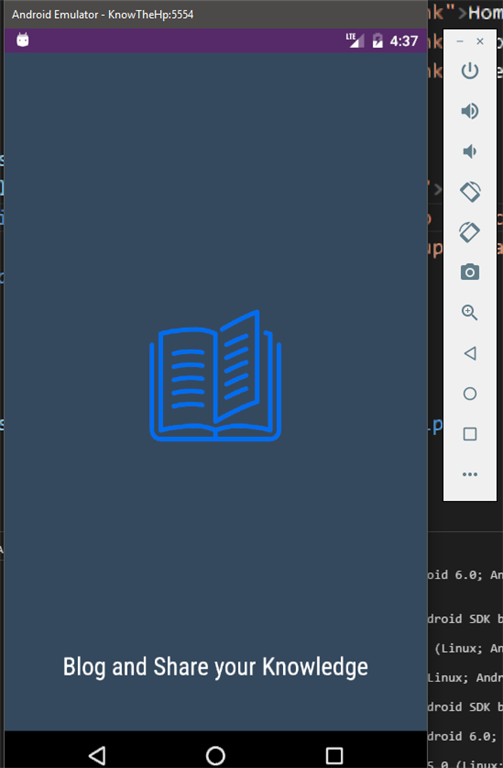Tap the Android recent apps button
Viewport: 503px width, 768px height.
(x=334, y=755)
